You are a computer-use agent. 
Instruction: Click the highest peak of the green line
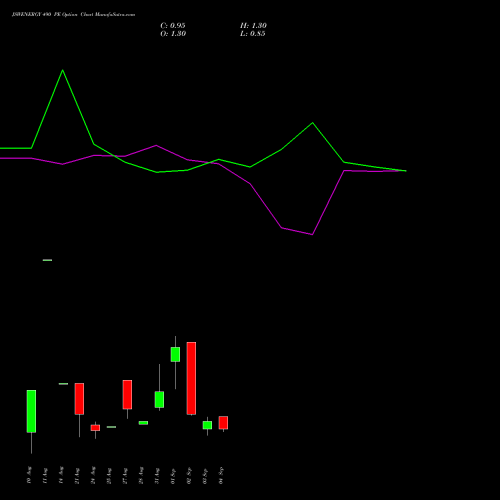tap(63, 70)
